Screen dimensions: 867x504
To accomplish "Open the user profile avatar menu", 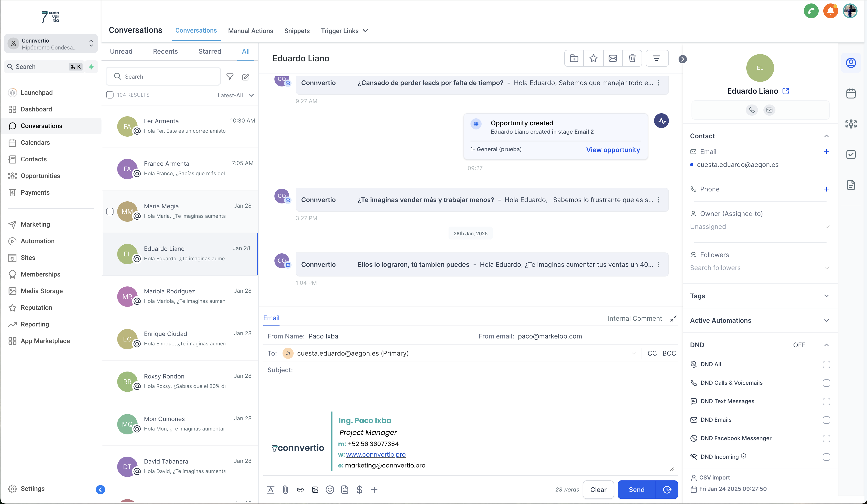I will pyautogui.click(x=850, y=11).
